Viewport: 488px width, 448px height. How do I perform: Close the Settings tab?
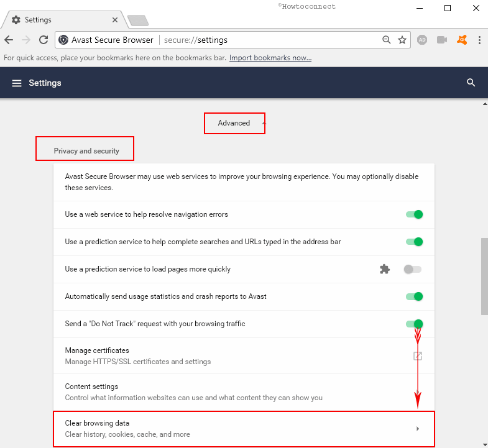point(115,20)
